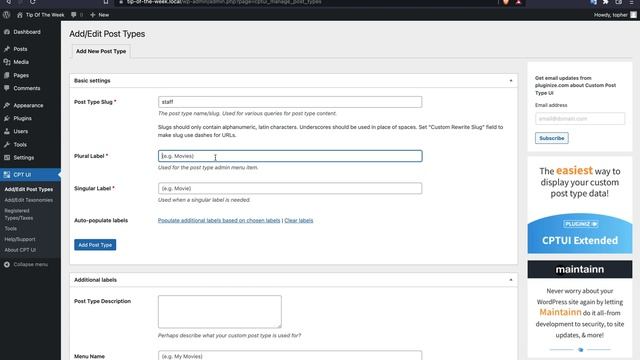Click Howdy, topher account link
Image resolution: width=640 pixels, height=360 pixels.
tap(611, 15)
